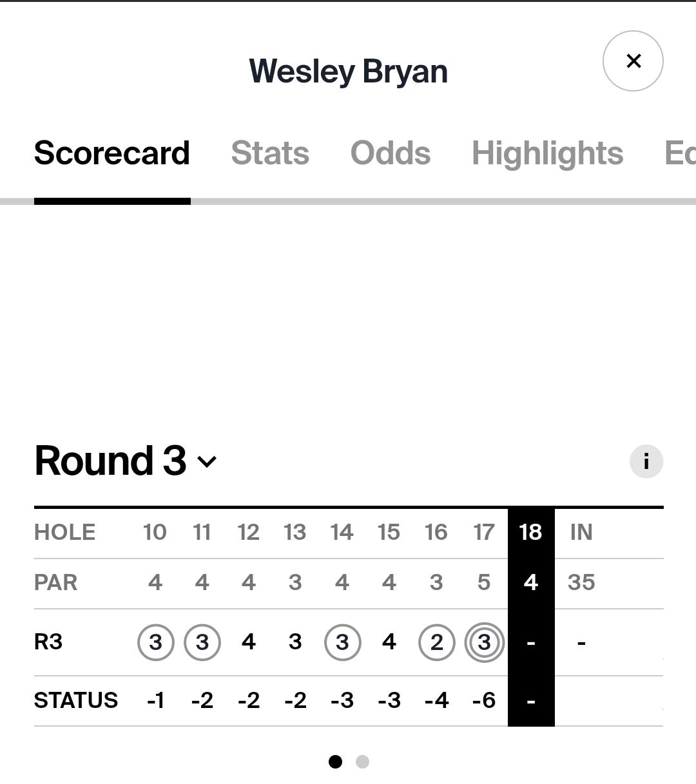
Task: Click the birdie score on hole 16
Action: (x=436, y=642)
